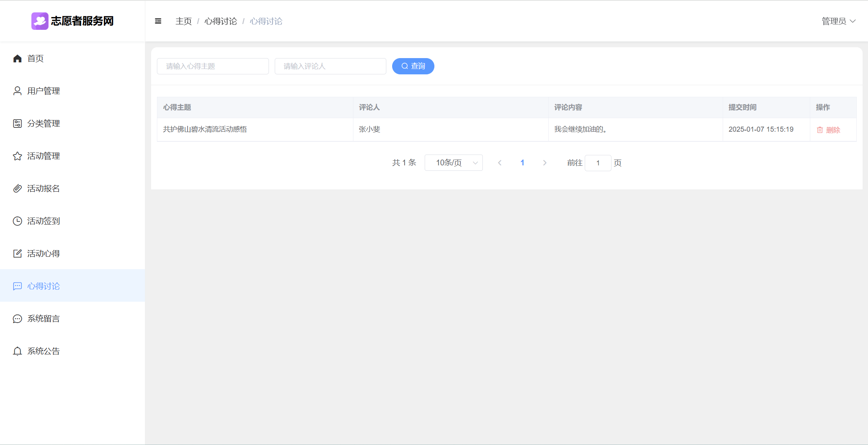Open 心得讨论 in the sidebar menu
The height and width of the screenshot is (445, 868).
(43, 286)
